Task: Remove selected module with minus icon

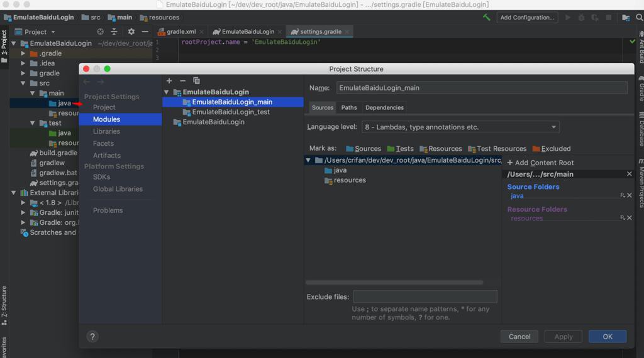Action: tap(183, 81)
